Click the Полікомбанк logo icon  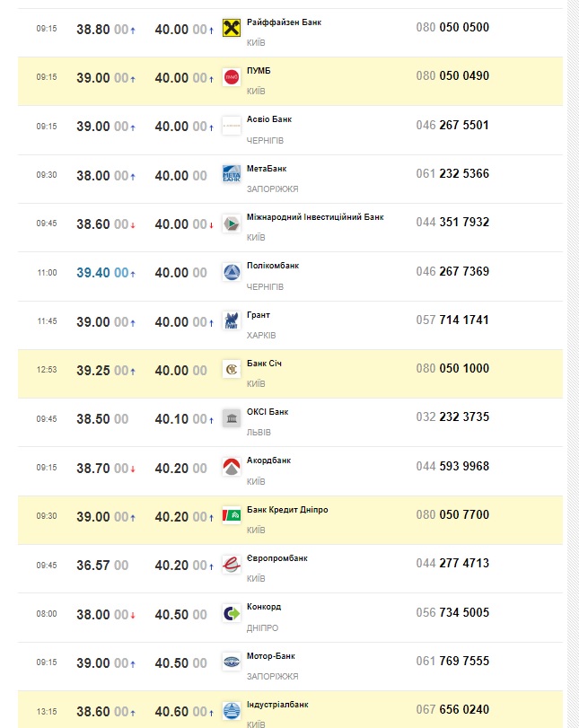(x=232, y=272)
